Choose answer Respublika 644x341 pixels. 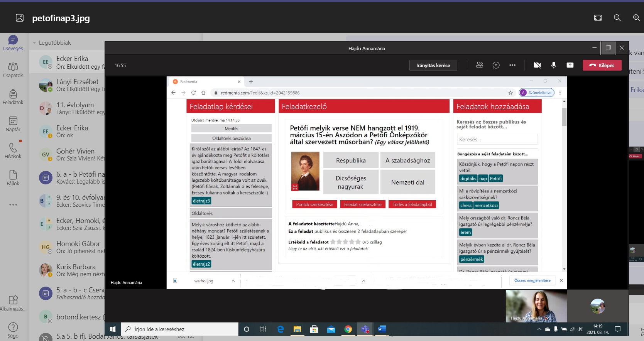pos(351,160)
